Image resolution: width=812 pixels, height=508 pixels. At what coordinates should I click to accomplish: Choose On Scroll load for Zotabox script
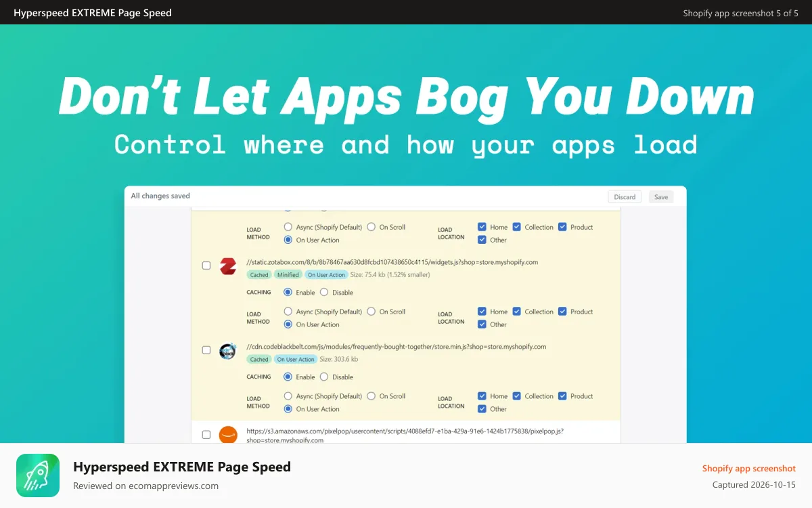371,312
